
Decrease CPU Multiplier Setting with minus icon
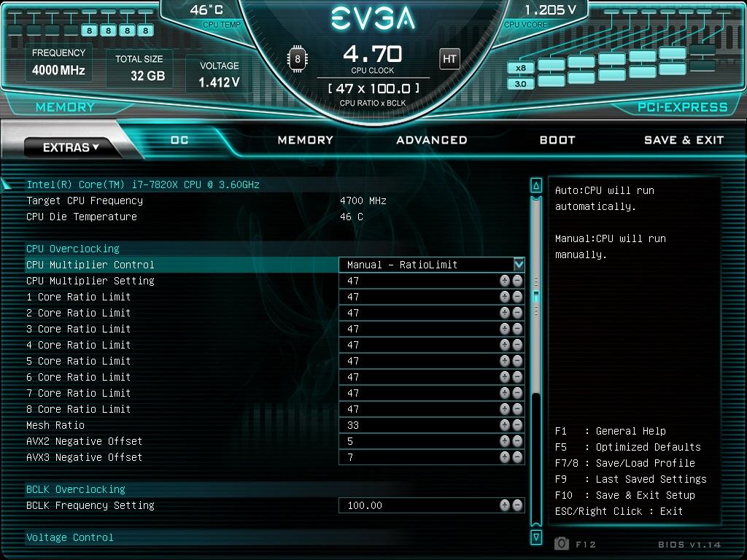517,281
